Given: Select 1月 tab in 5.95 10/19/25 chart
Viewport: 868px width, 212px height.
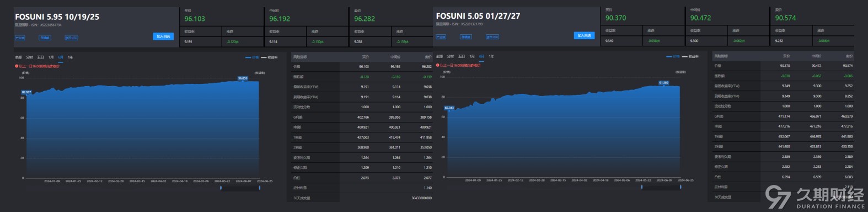Looking at the screenshot, I should point(51,57).
